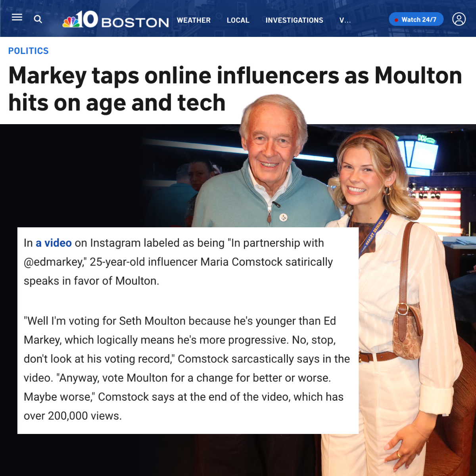Click the Watch 24/7 button

[416, 19]
